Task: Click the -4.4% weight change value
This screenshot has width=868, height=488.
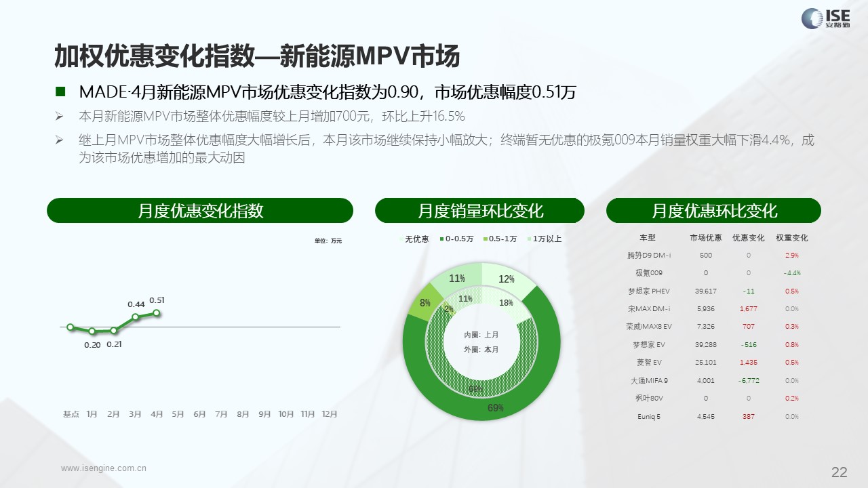Action: (x=791, y=273)
